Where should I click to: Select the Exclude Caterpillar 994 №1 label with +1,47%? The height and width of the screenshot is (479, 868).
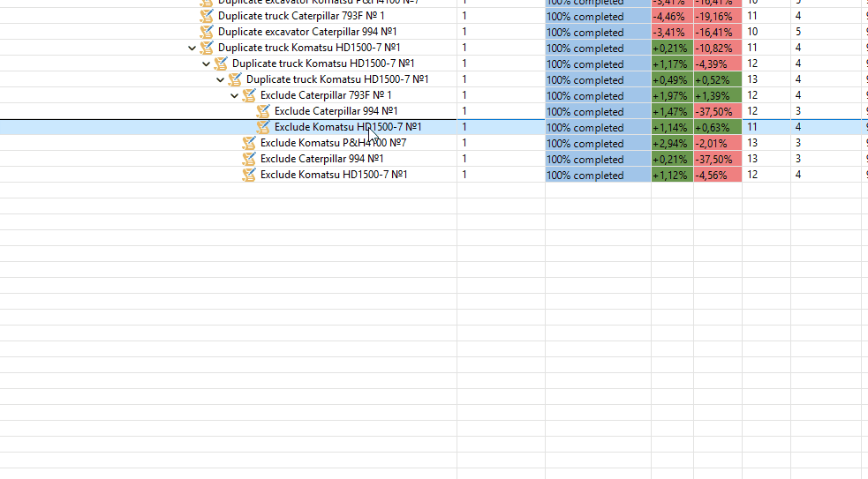336,111
